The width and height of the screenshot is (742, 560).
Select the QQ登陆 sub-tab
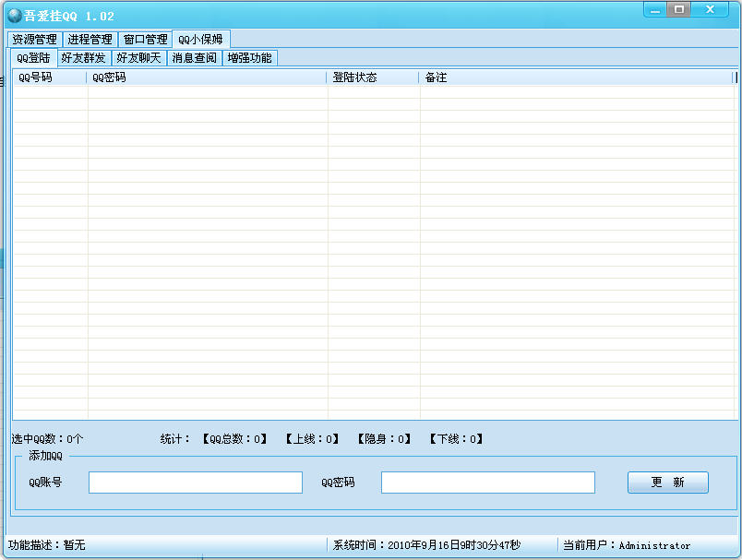pyautogui.click(x=33, y=58)
